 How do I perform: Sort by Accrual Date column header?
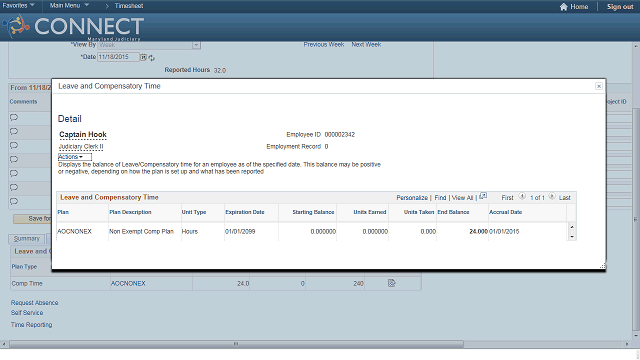(x=505, y=212)
